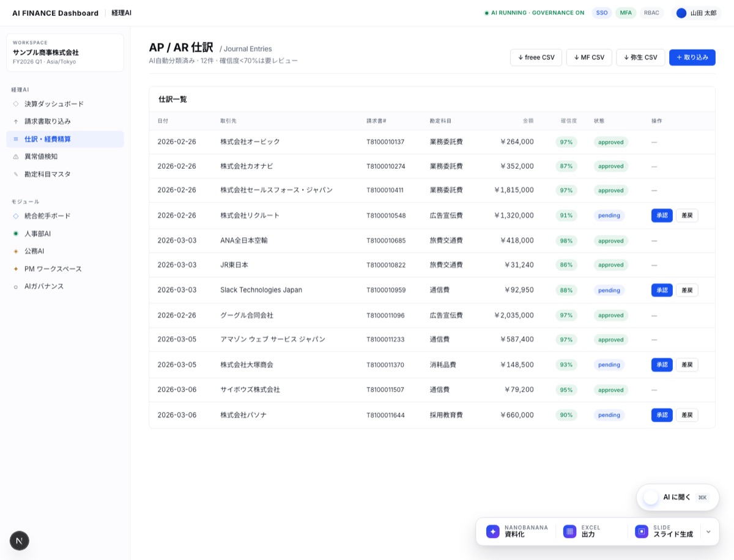Open the 公務AI module
734x560 pixels.
65,251
